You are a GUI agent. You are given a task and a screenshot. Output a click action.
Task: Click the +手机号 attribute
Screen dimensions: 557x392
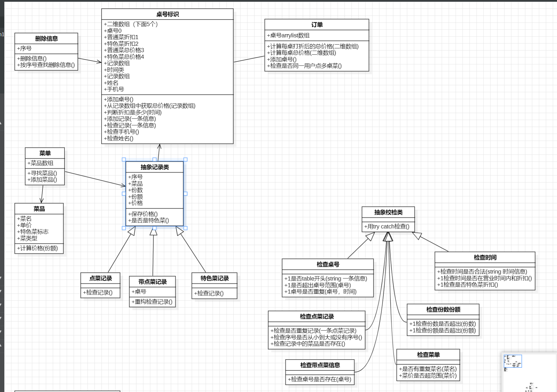(x=114, y=89)
